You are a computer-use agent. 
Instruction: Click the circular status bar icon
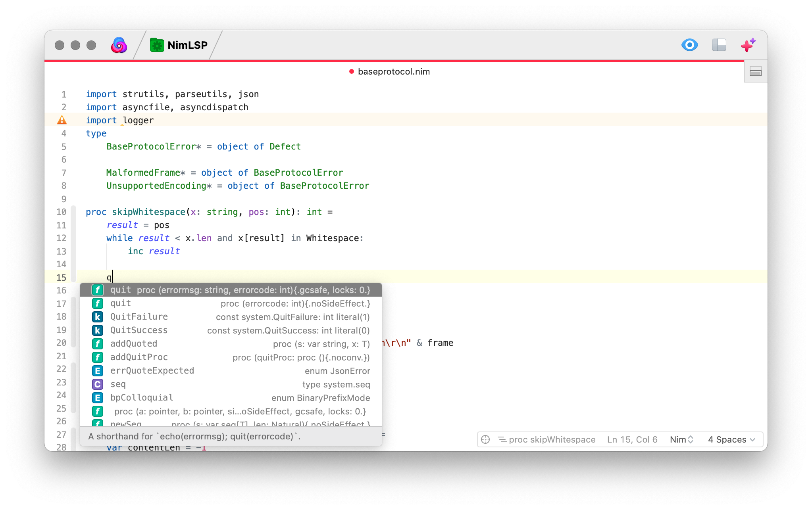pyautogui.click(x=485, y=439)
